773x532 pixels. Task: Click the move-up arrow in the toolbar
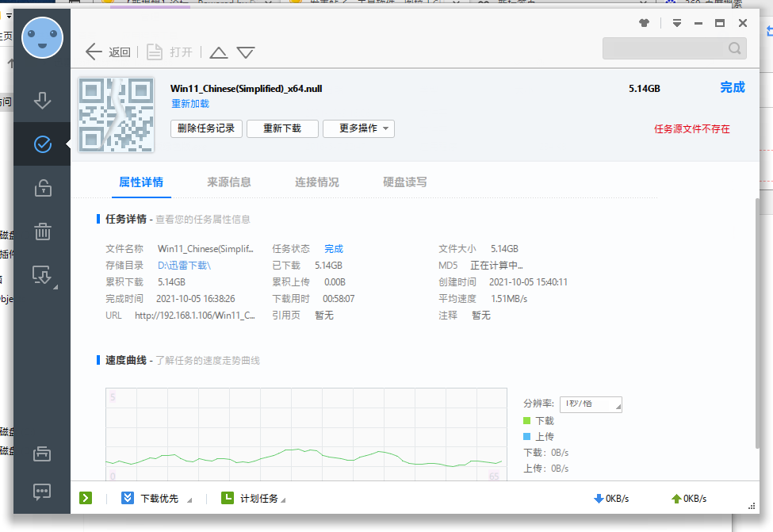coord(218,51)
